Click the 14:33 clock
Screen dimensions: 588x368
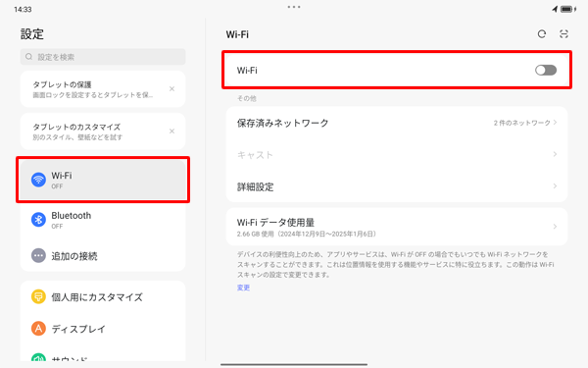[x=23, y=10]
